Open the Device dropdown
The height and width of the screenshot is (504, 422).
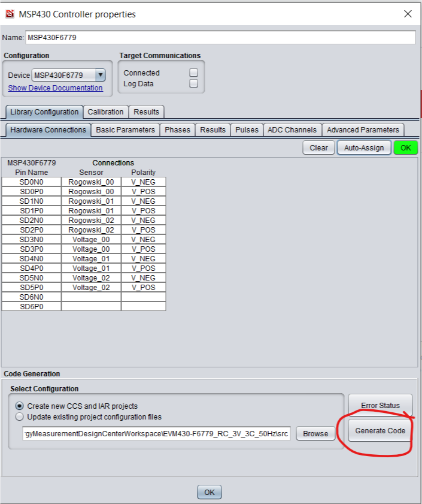pos(68,76)
